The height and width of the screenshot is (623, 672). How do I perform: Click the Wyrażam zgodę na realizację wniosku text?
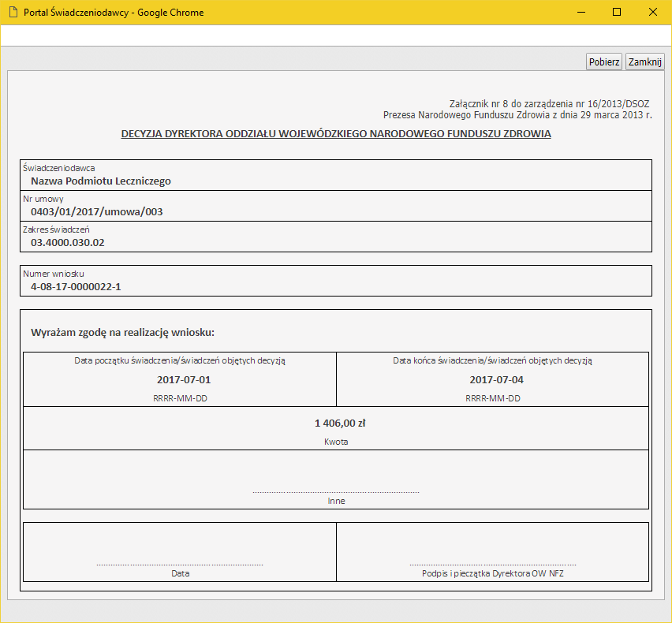pyautogui.click(x=122, y=333)
